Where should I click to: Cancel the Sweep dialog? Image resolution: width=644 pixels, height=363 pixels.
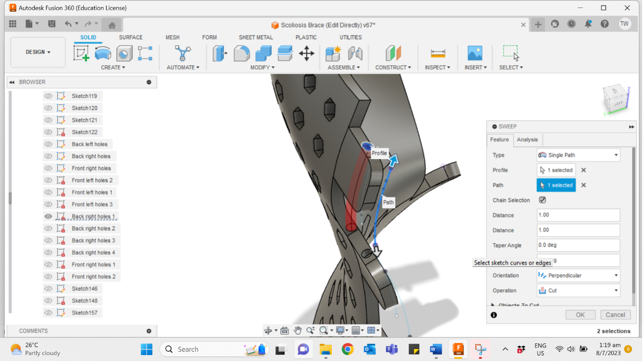tap(615, 315)
